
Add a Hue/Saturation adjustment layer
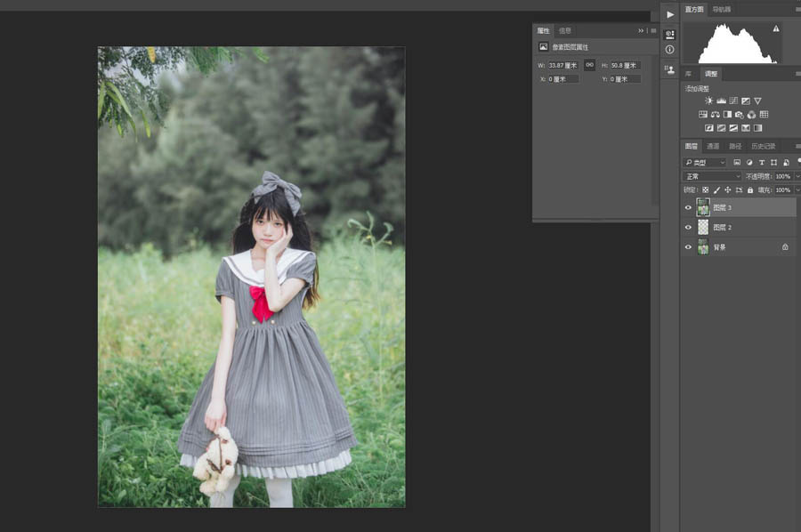[703, 114]
